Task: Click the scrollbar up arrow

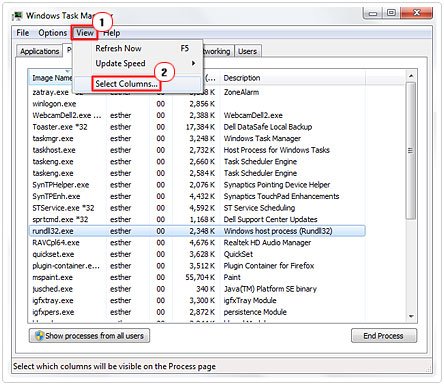Action: pyautogui.click(x=411, y=76)
